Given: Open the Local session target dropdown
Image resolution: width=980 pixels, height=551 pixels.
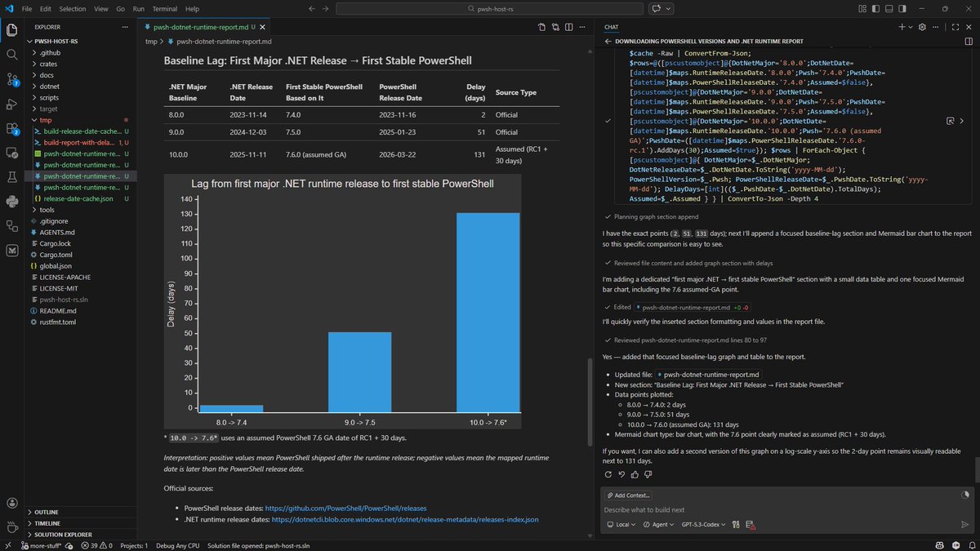Looking at the screenshot, I should pos(621,525).
